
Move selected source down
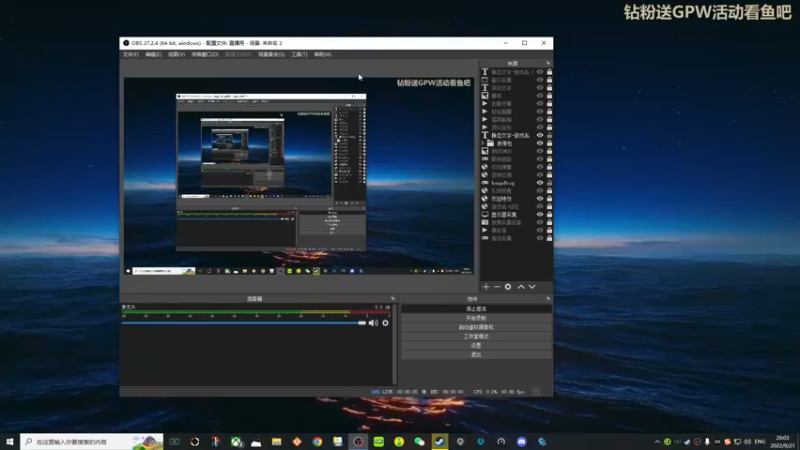[532, 287]
